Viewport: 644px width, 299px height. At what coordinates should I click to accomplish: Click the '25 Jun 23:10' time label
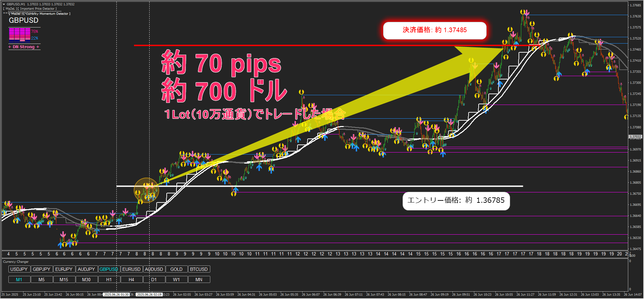(x=32, y=295)
